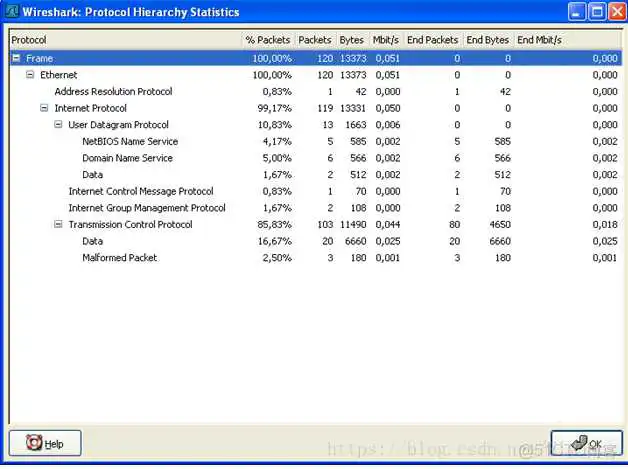Viewport: 628px width, 469px height.
Task: Collapse the User Datagram Protocol node
Action: pos(58,125)
